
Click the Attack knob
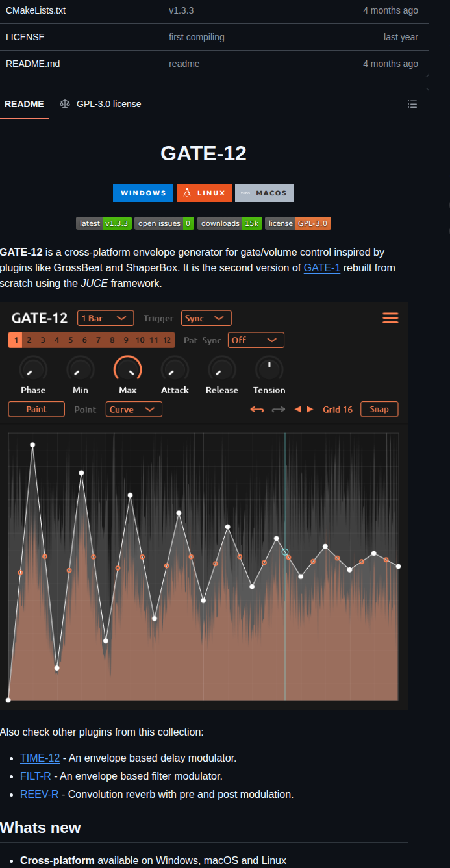(x=175, y=369)
